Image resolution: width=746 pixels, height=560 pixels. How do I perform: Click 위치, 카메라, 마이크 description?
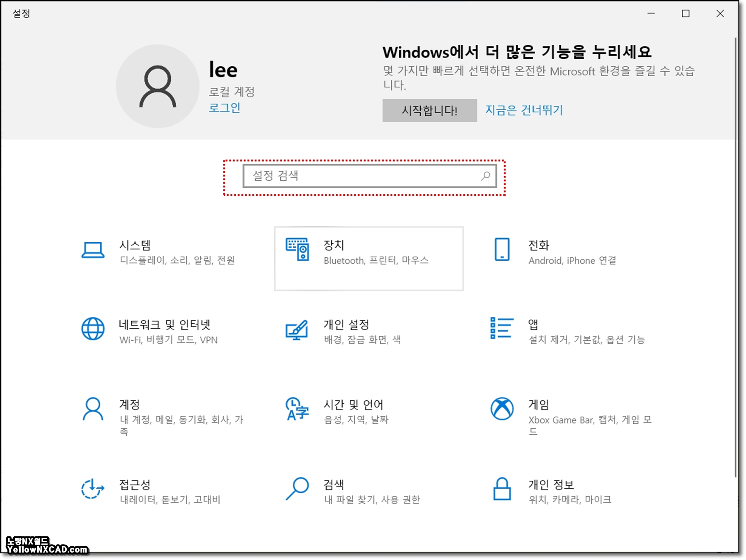[x=569, y=499]
